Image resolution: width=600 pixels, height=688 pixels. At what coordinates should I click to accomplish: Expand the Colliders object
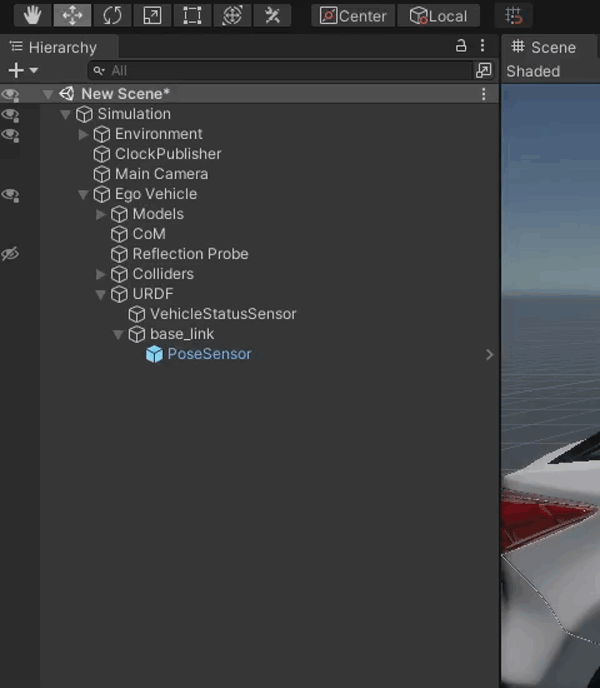tap(101, 274)
